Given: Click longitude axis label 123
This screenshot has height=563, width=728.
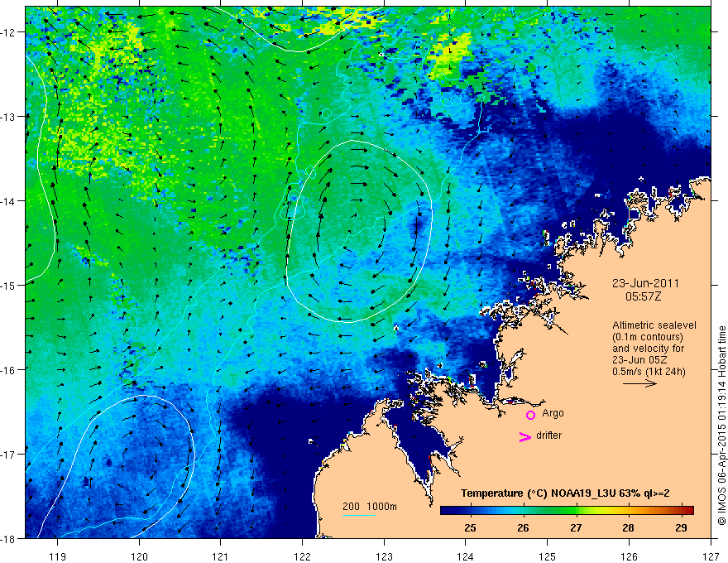Looking at the screenshot, I should [x=384, y=556].
